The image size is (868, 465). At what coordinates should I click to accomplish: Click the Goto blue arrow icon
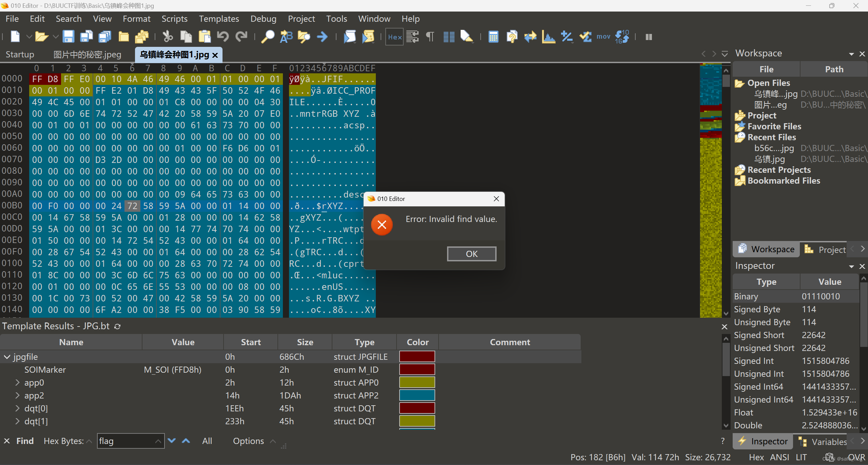322,37
